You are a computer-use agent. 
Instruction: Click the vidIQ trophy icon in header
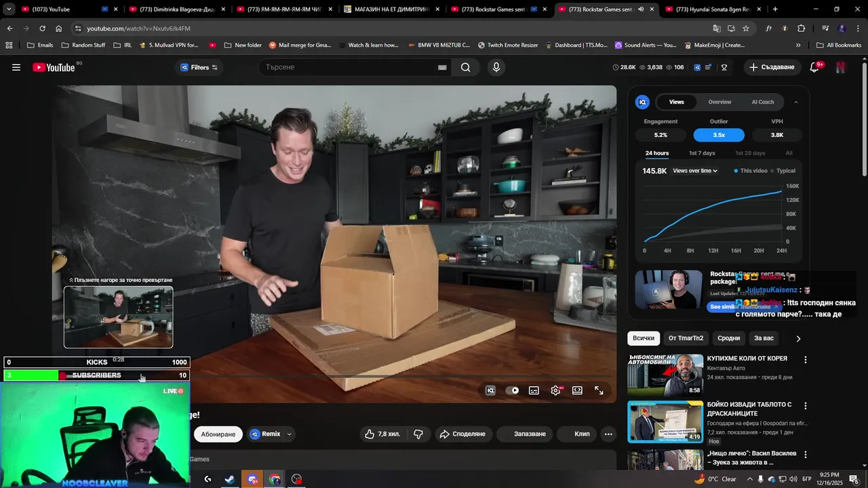[724, 67]
